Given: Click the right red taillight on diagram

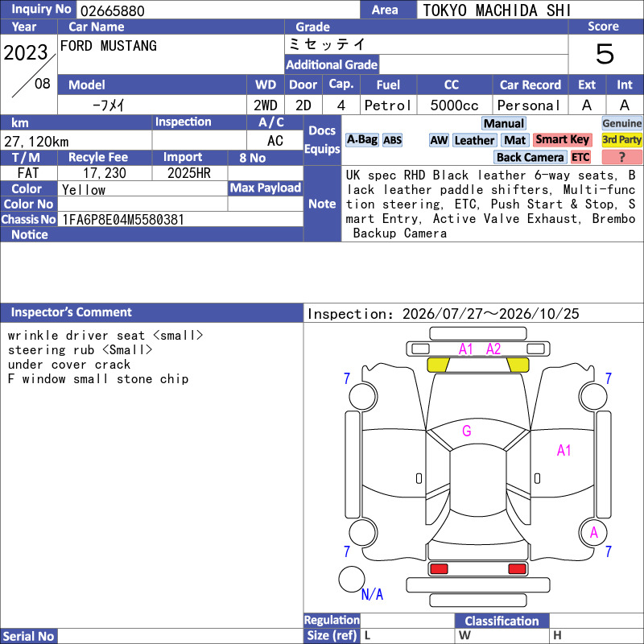Looking at the screenshot, I should pyautogui.click(x=517, y=569).
